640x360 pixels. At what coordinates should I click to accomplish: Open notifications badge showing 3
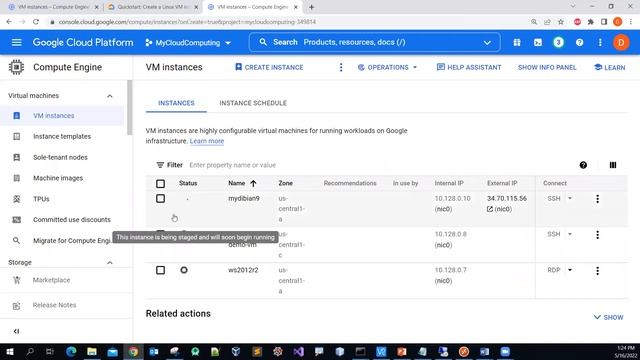[x=558, y=42]
